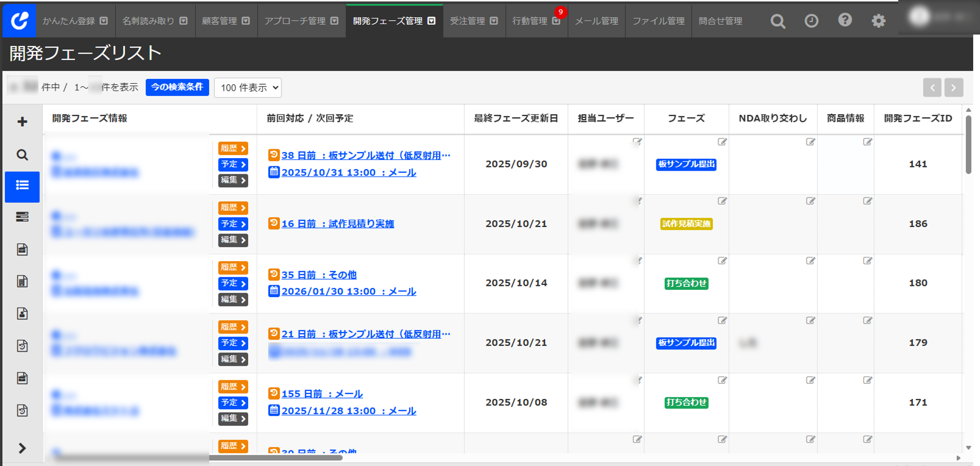The image size is (980, 466).
Task: Select the stacked bars view icon in sidebar
Action: tap(22, 217)
